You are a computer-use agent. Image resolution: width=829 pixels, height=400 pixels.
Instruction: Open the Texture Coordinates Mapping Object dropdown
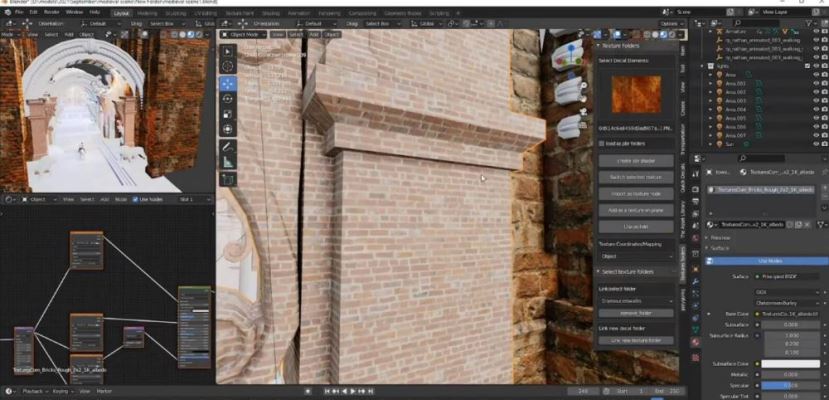click(636, 256)
